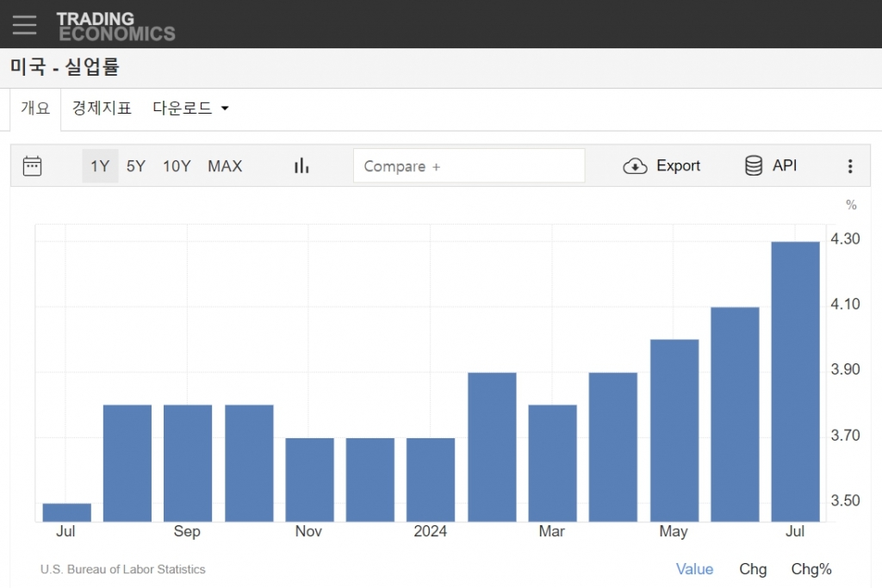Open the three-dot more options menu
This screenshot has height=588, width=882.
850,166
